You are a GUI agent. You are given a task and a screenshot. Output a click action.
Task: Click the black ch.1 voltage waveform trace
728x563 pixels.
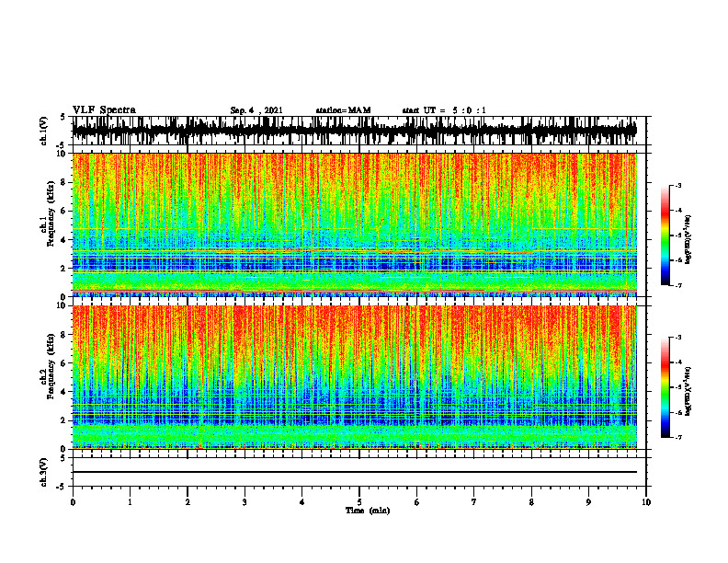point(354,131)
